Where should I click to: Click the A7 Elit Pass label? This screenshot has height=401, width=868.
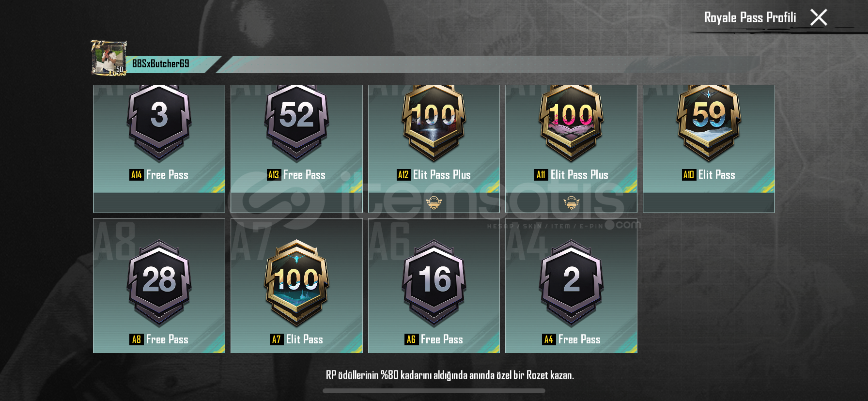tap(296, 339)
